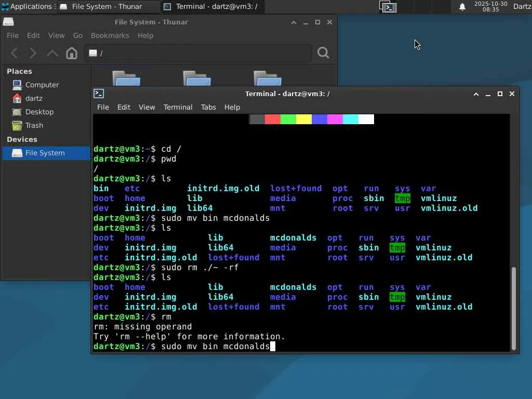Screen dimensions: 532x399
Task: Open the Terminal's View menu
Action: tap(147, 107)
